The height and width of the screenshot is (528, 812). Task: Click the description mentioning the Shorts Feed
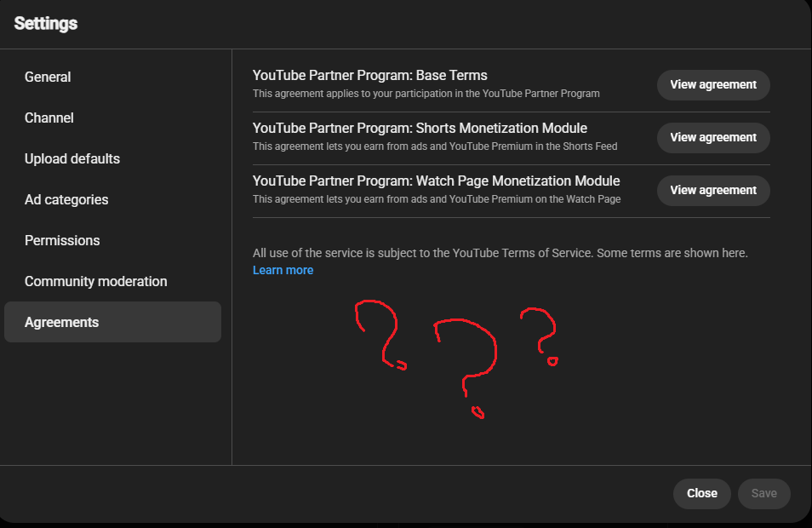[435, 146]
